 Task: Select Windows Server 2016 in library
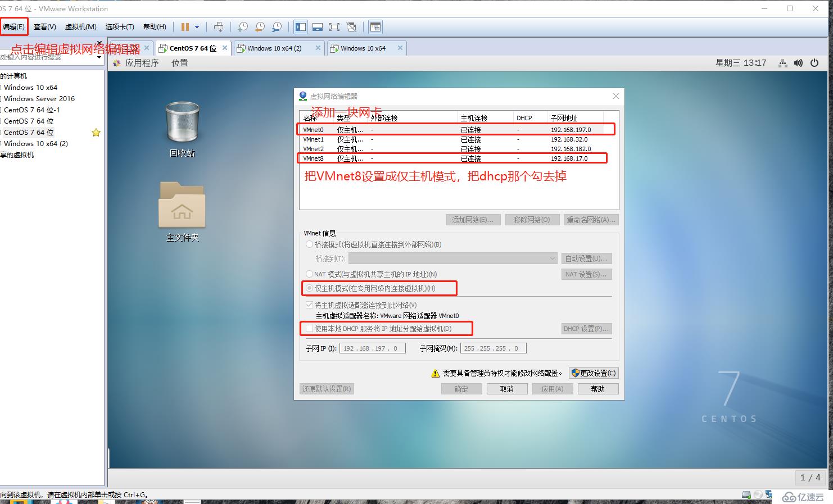(39, 98)
